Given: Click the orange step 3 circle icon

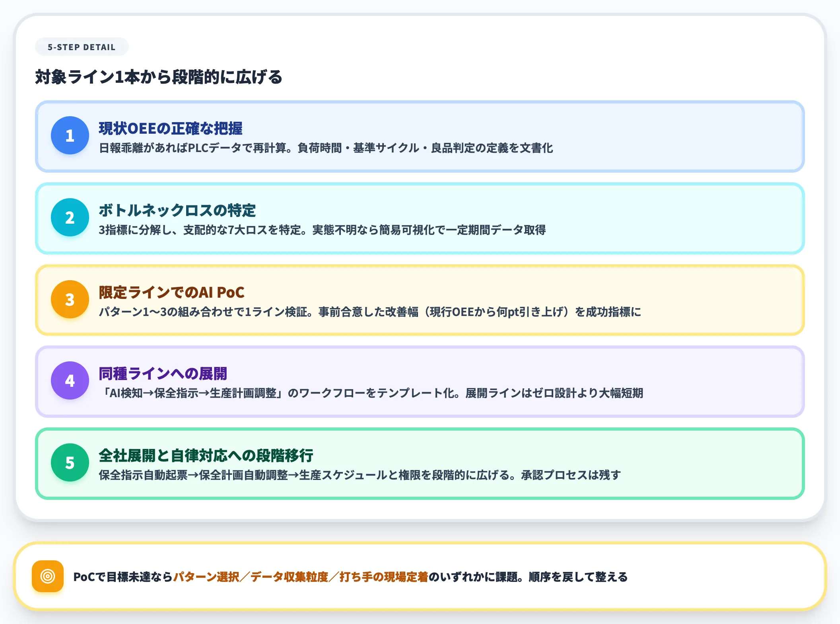Looking at the screenshot, I should pos(70,299).
